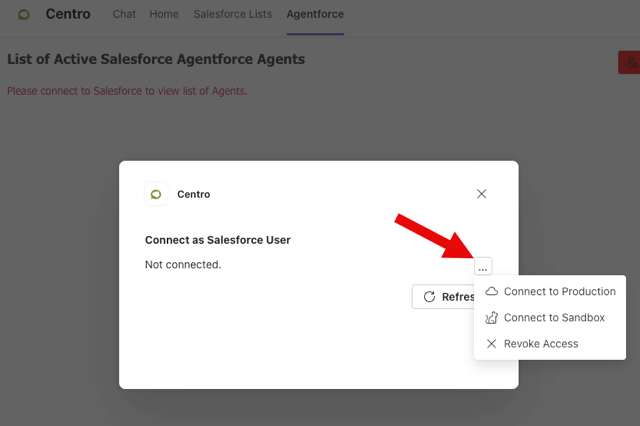Click the cloud icon beside Connect to Production
640x426 pixels.
tap(491, 291)
